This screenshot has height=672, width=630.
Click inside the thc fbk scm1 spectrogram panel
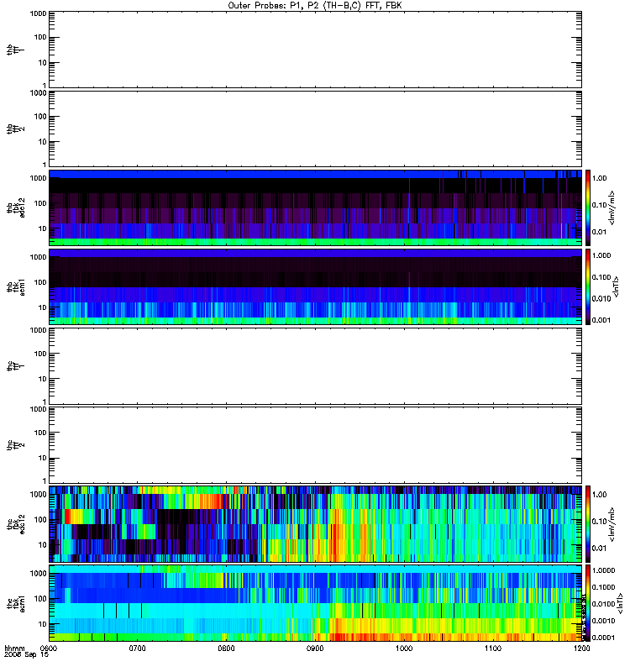(315, 603)
